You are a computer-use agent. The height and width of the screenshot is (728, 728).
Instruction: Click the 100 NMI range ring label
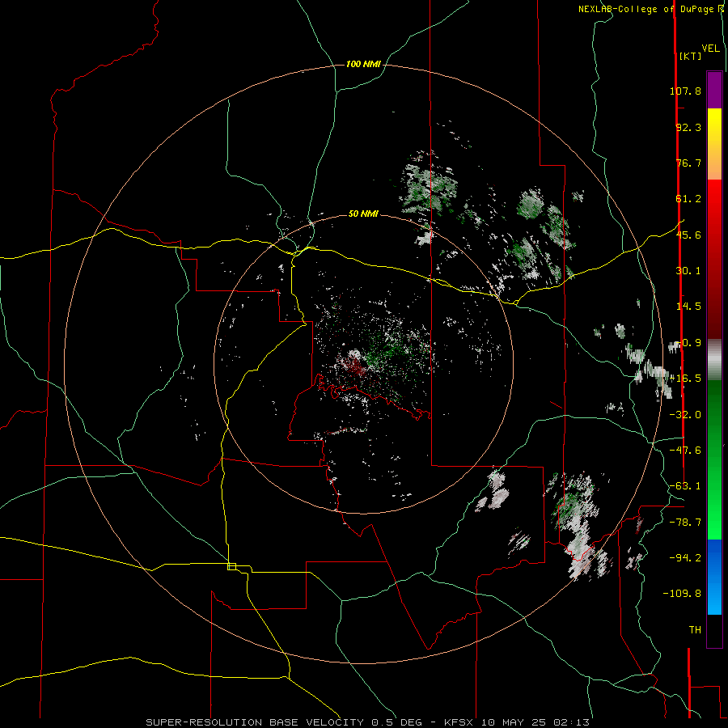point(363,64)
